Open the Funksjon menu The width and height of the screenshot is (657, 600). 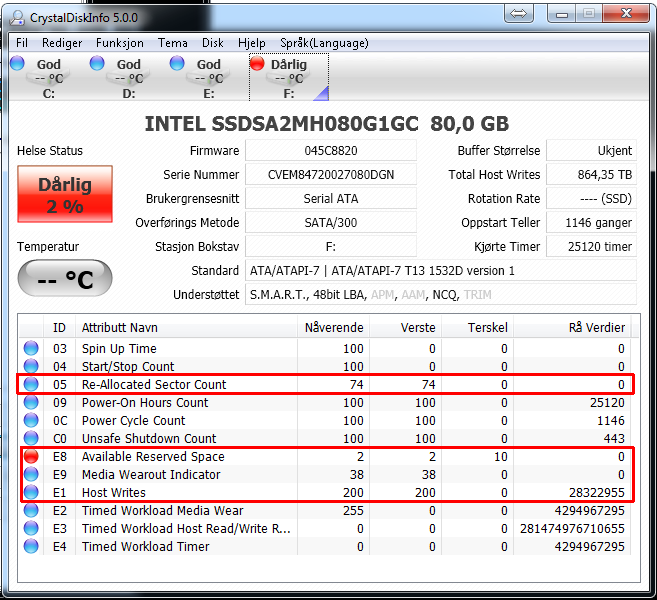click(120, 43)
